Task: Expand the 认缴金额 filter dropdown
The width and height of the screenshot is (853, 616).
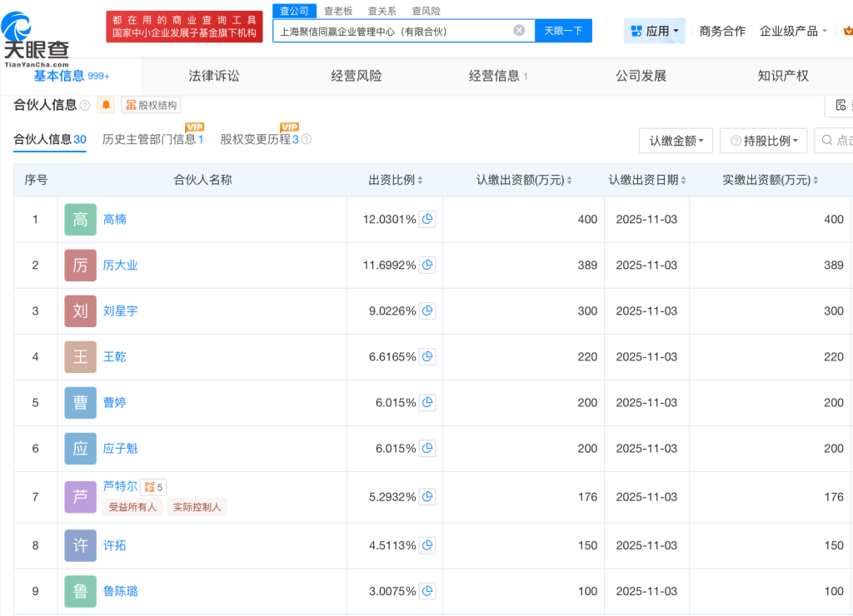Action: 676,141
